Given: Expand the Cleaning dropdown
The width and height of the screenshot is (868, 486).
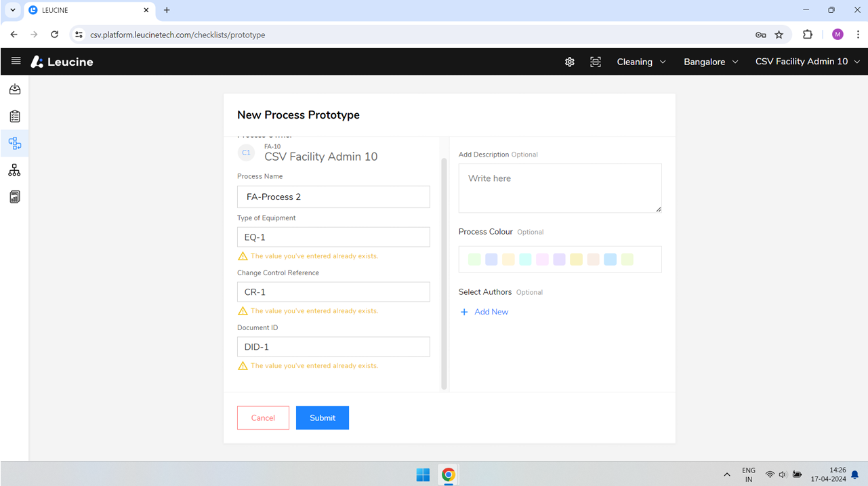Looking at the screenshot, I should point(641,62).
